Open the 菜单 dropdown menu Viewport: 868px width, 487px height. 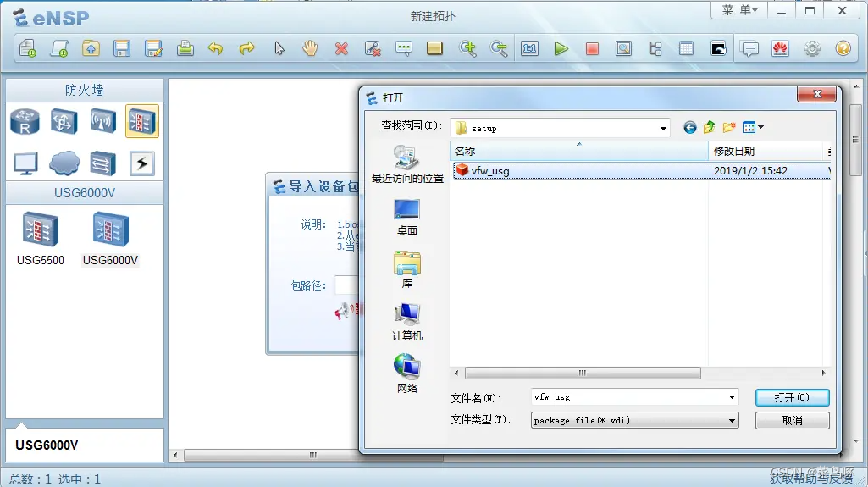click(739, 10)
